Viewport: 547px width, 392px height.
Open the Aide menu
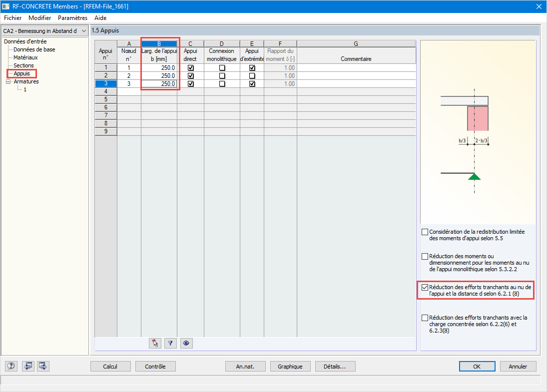(100, 18)
